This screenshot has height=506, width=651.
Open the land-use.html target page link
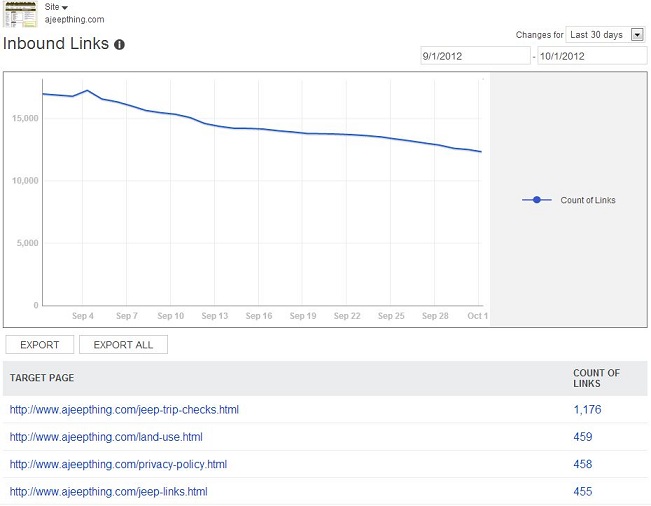click(x=106, y=437)
